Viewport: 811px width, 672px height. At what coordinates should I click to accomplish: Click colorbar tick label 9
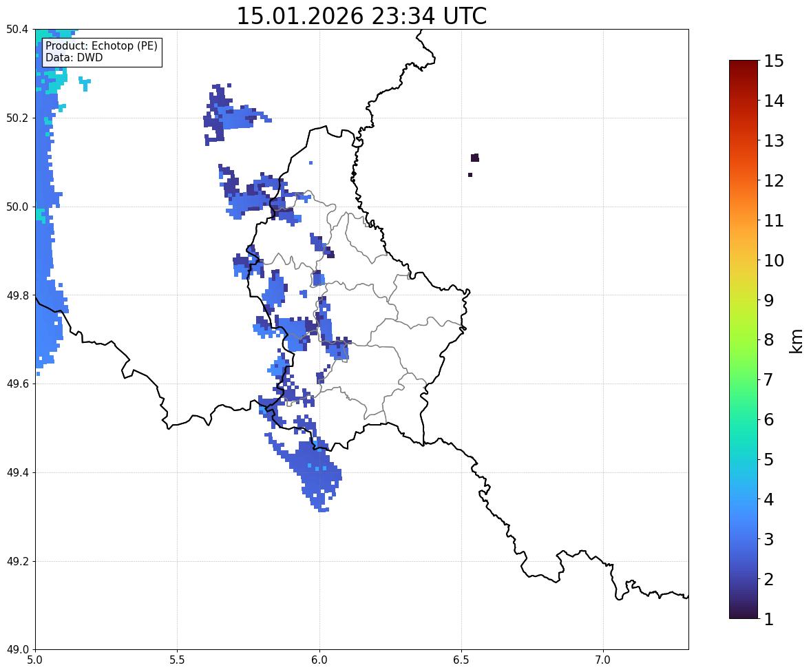click(x=769, y=300)
